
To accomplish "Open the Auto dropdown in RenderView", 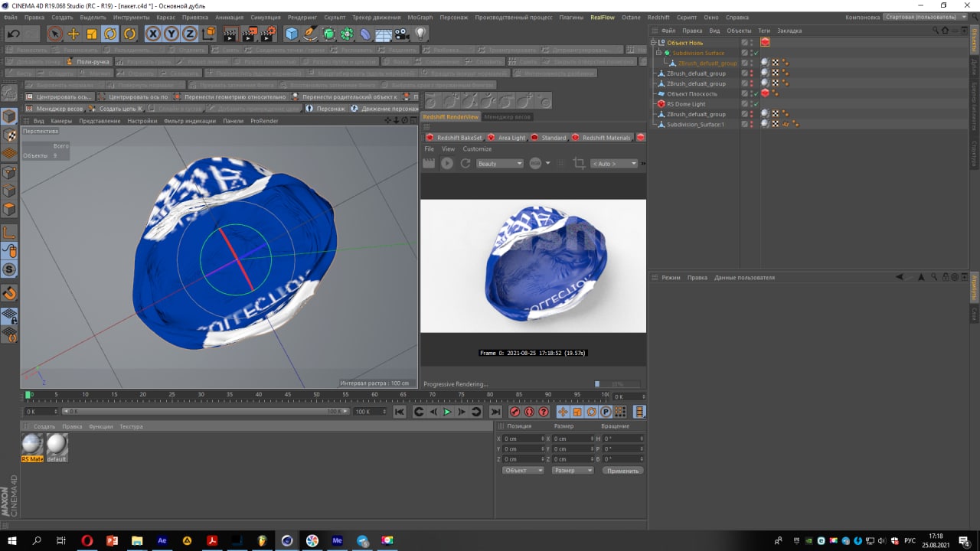I will (613, 164).
